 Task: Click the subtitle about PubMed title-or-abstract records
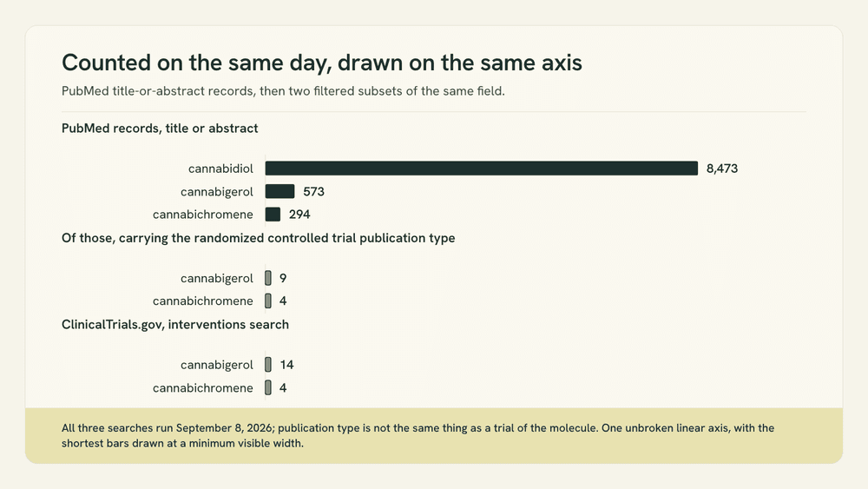pyautogui.click(x=283, y=91)
